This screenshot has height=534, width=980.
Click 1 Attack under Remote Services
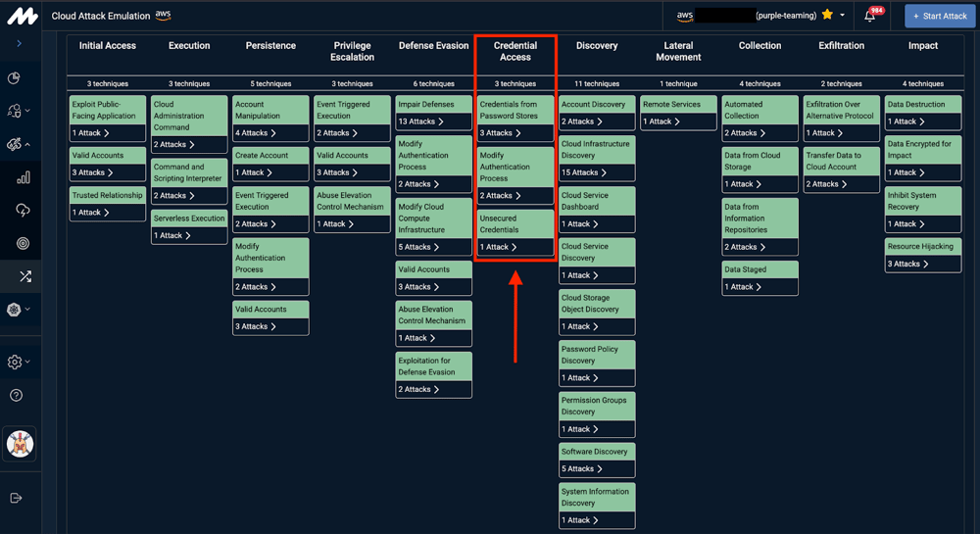(663, 121)
